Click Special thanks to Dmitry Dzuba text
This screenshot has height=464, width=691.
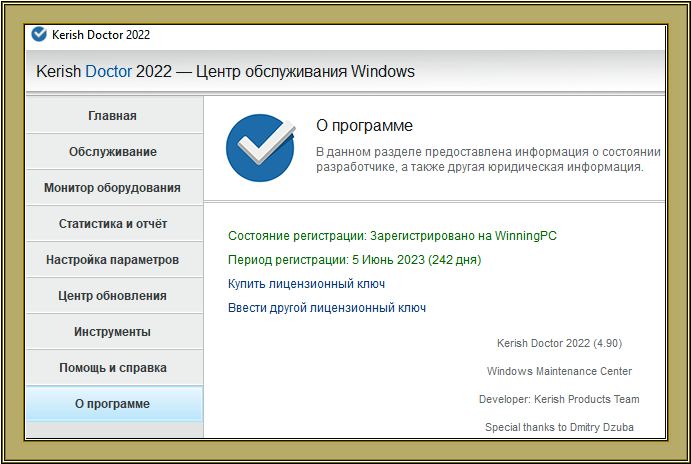[x=559, y=427]
